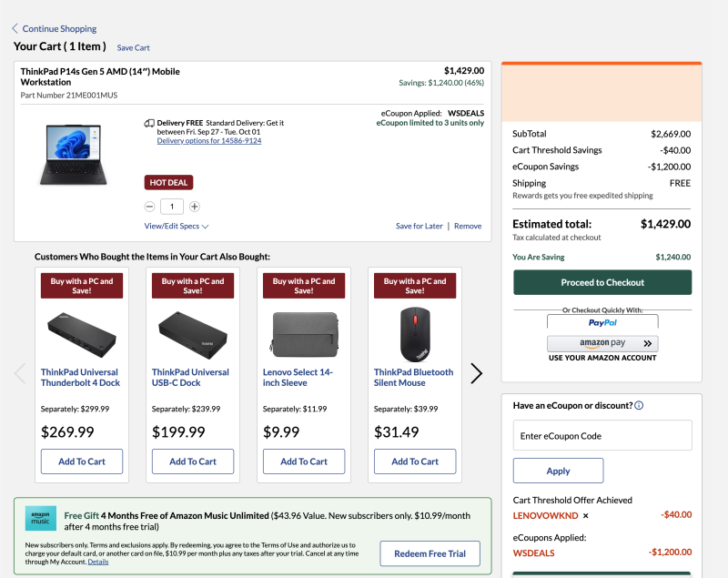This screenshot has height=578, width=728.
Task: Click the quantity field showing 1
Action: (172, 207)
